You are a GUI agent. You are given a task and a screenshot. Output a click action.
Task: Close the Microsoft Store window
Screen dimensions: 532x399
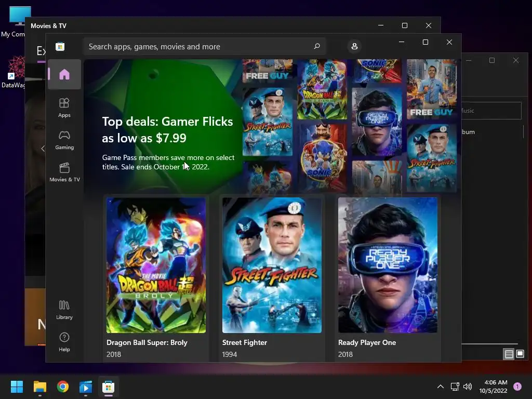449,42
